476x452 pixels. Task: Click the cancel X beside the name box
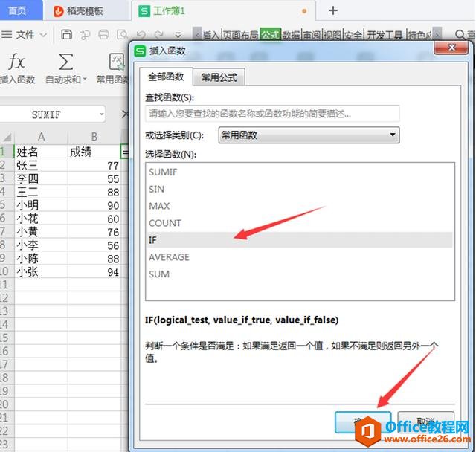coord(125,114)
